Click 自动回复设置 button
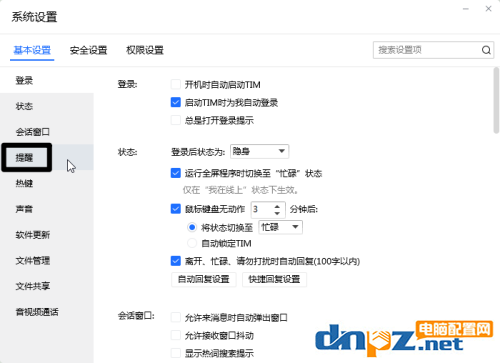Screen dimensions: 500x363 [204, 279]
